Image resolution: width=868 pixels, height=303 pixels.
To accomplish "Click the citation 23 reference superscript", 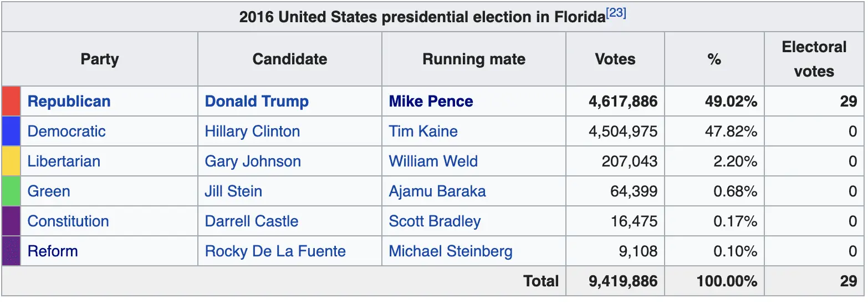I will point(616,13).
